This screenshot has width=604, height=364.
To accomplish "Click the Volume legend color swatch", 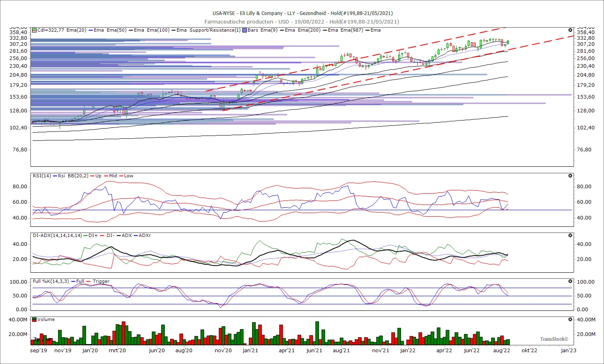I will (x=35, y=319).
